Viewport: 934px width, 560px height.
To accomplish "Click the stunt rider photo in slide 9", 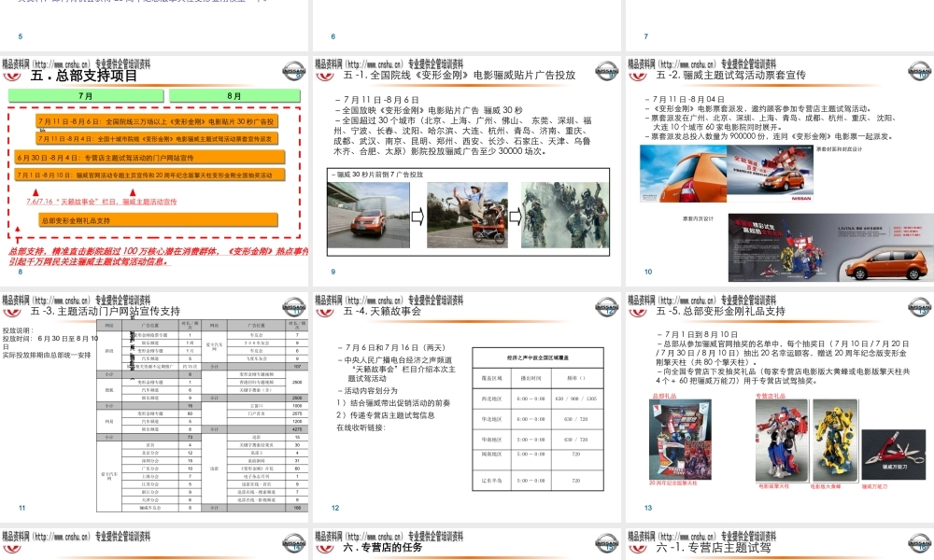I will (467, 215).
